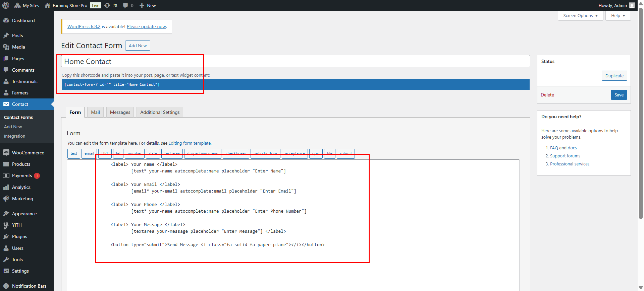Click the Please update now link
644x291 pixels.
pos(146,26)
